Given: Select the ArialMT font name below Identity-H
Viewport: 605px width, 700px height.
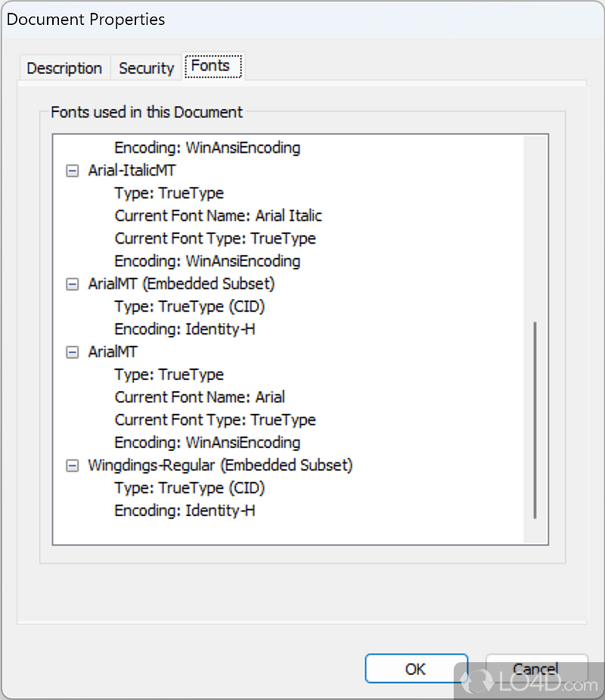Looking at the screenshot, I should tap(113, 352).
